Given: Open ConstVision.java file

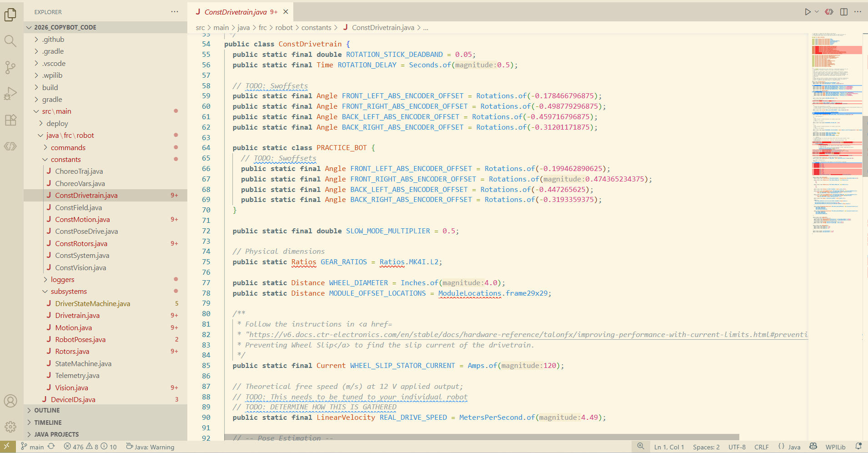Looking at the screenshot, I should pyautogui.click(x=105, y=267).
